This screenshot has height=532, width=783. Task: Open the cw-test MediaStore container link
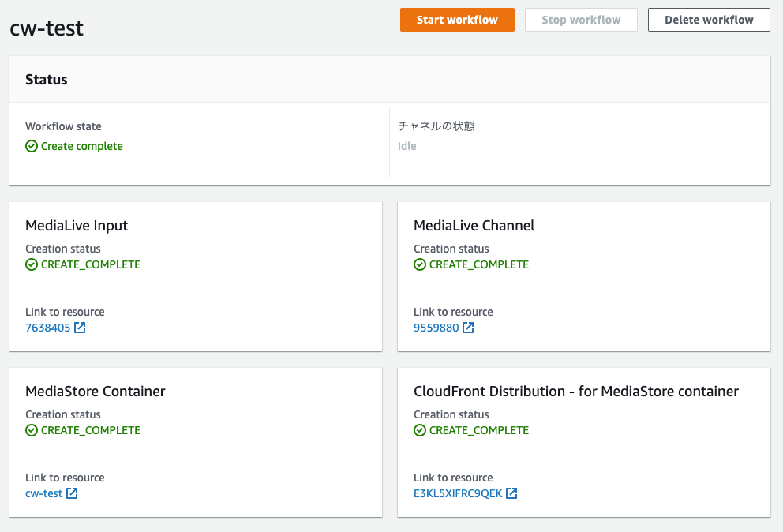pos(44,493)
